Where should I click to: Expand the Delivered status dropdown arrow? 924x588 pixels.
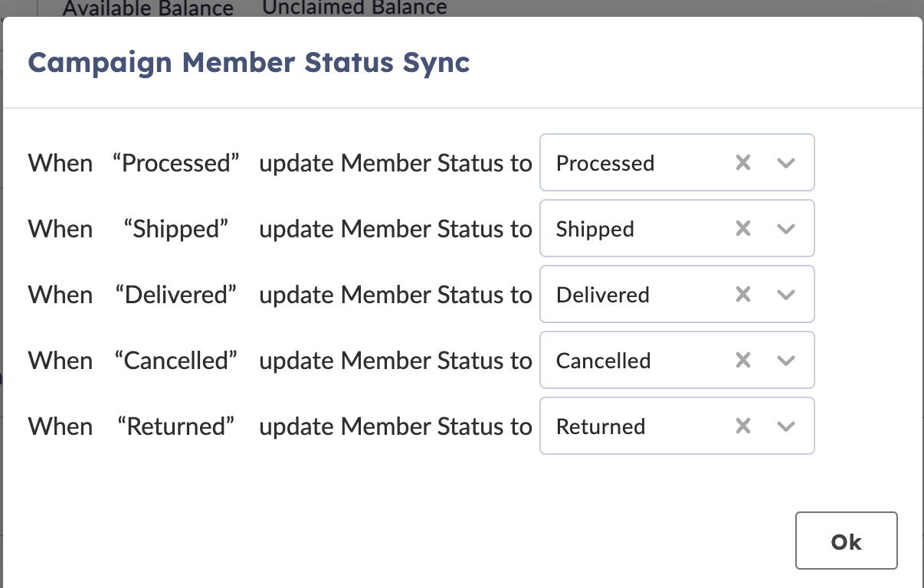(786, 295)
